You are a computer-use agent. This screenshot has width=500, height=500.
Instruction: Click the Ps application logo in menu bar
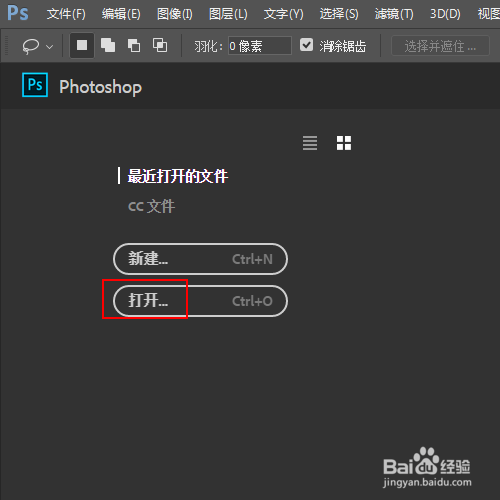coord(18,13)
